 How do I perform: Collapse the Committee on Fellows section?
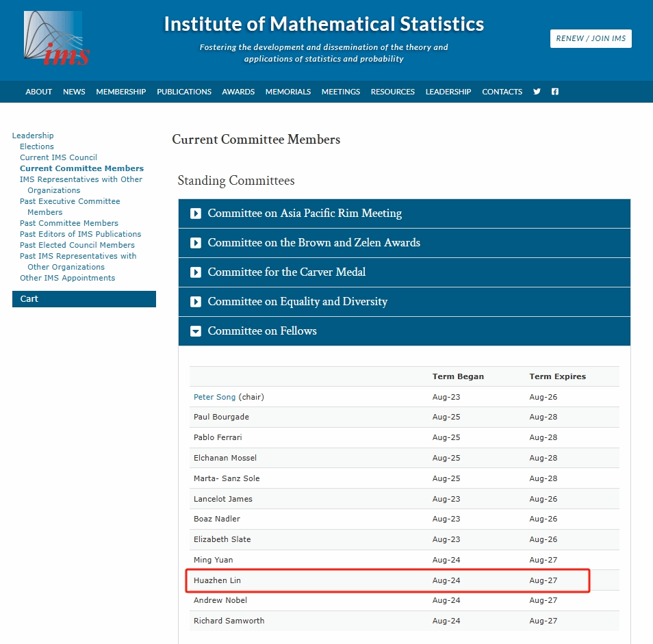point(262,331)
